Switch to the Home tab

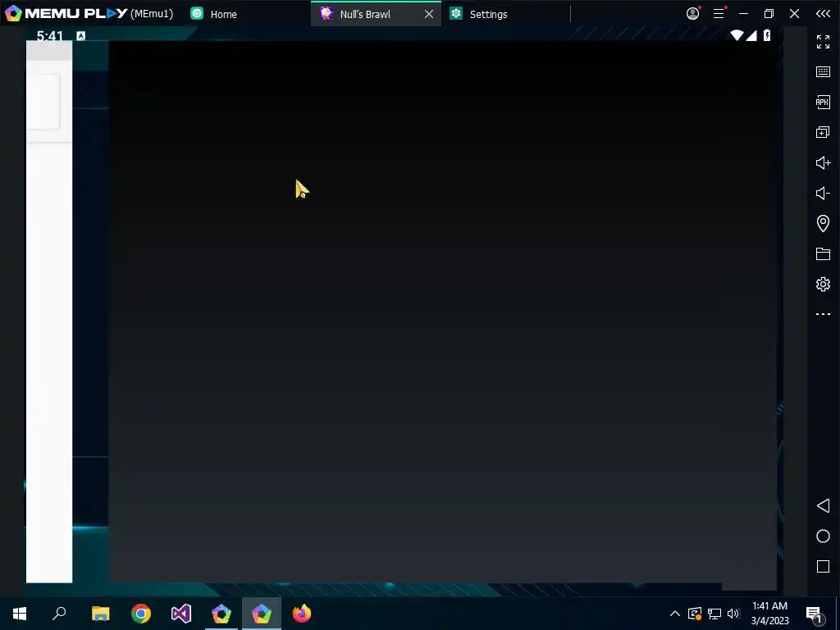point(214,14)
